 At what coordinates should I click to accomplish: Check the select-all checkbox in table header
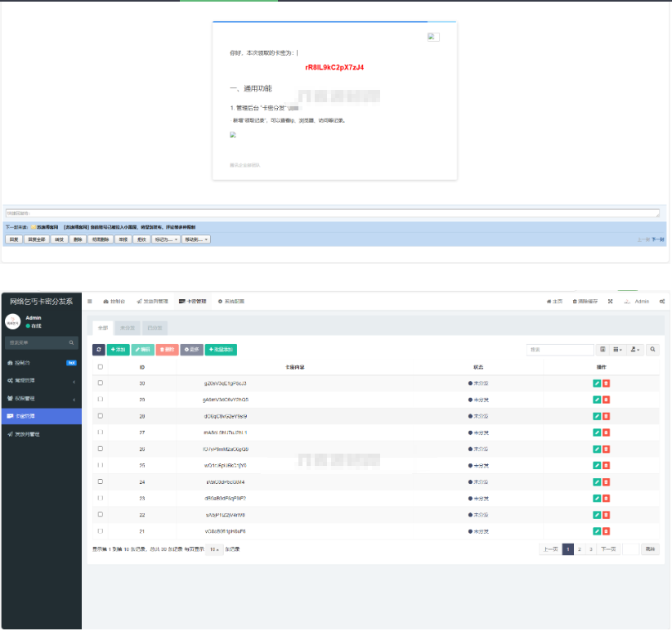[x=101, y=367]
